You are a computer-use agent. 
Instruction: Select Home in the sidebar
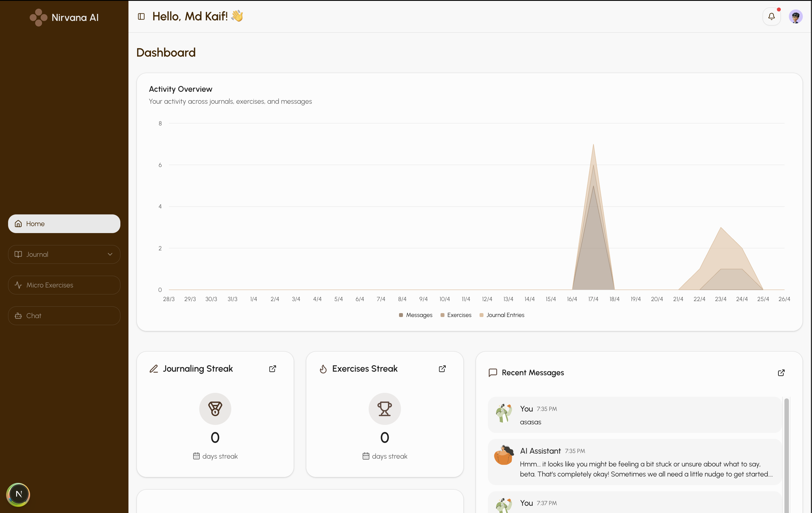click(x=64, y=224)
